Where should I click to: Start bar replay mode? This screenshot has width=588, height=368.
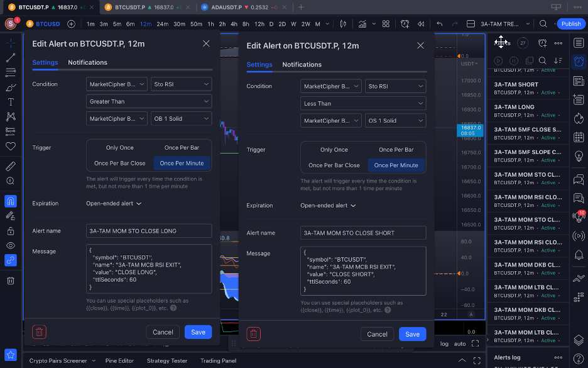pos(421,24)
